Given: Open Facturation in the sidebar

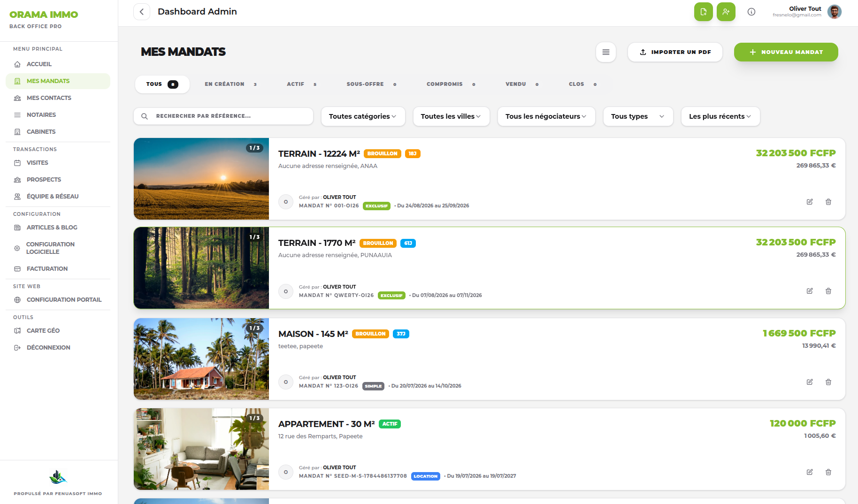Looking at the screenshot, I should (58, 269).
